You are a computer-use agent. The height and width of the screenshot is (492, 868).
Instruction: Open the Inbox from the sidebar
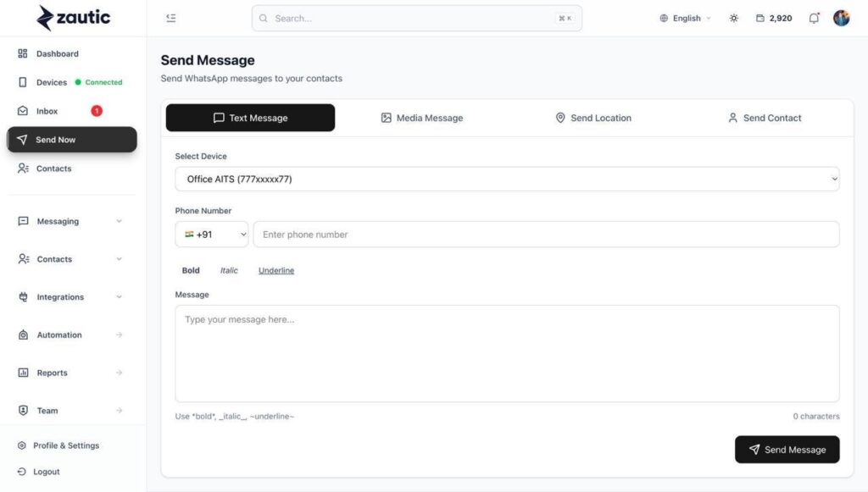tap(47, 111)
